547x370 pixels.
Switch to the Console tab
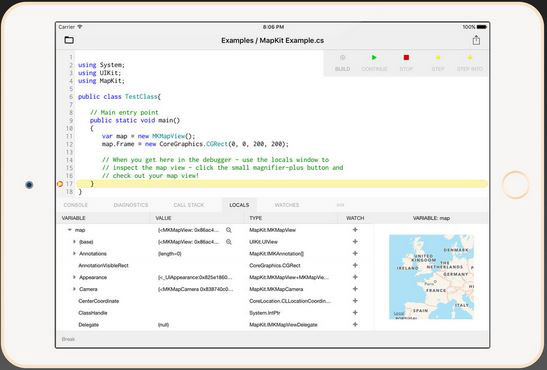click(x=76, y=205)
